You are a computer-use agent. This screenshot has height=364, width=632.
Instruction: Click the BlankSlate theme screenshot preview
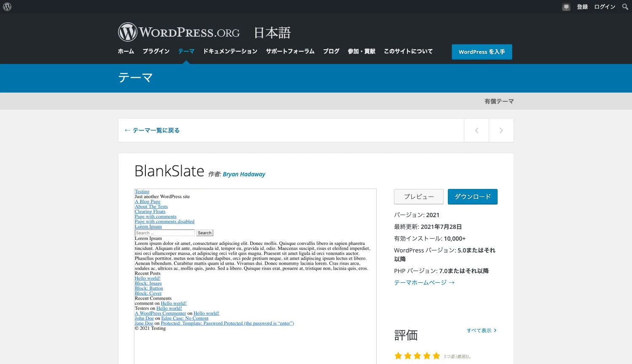pyautogui.click(x=255, y=276)
